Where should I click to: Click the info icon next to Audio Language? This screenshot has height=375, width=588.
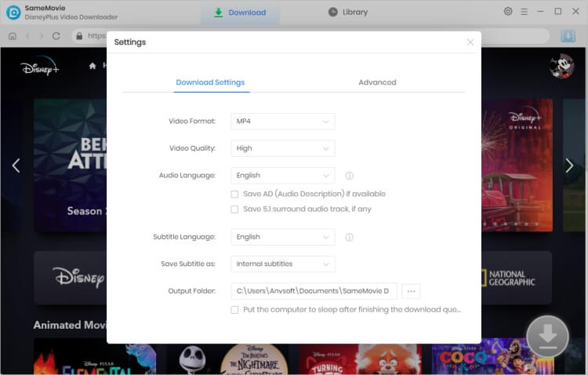tap(350, 176)
